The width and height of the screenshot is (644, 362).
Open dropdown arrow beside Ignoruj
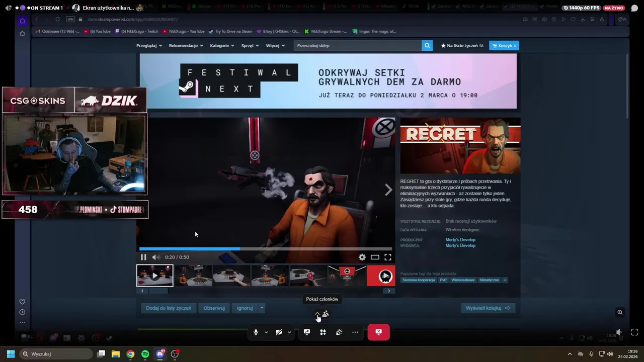click(x=262, y=308)
